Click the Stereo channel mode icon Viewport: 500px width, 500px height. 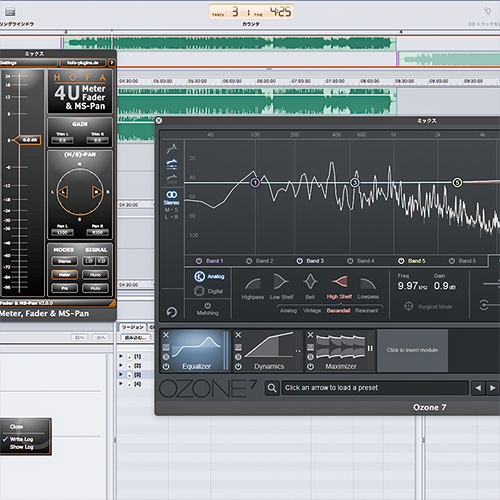[172, 195]
